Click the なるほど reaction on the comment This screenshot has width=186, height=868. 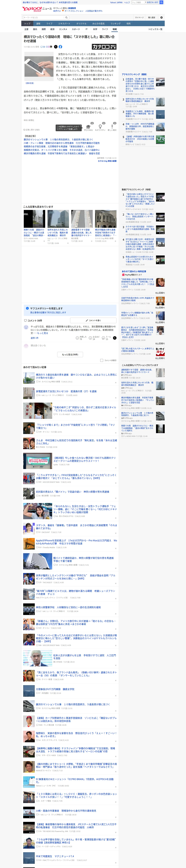[94, 338]
